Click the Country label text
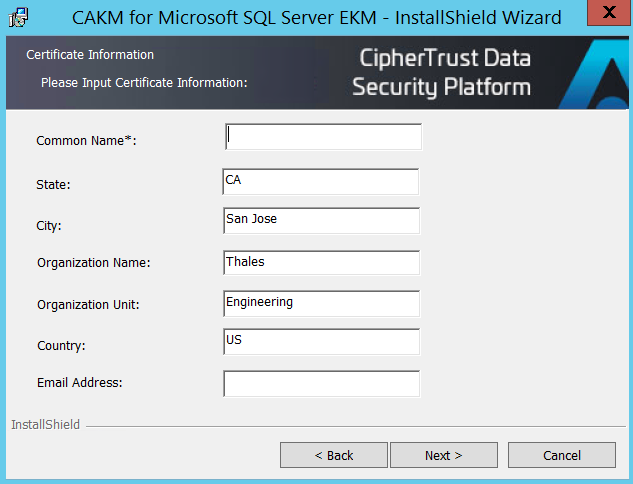Viewport: 633px width, 484px height. tap(61, 346)
